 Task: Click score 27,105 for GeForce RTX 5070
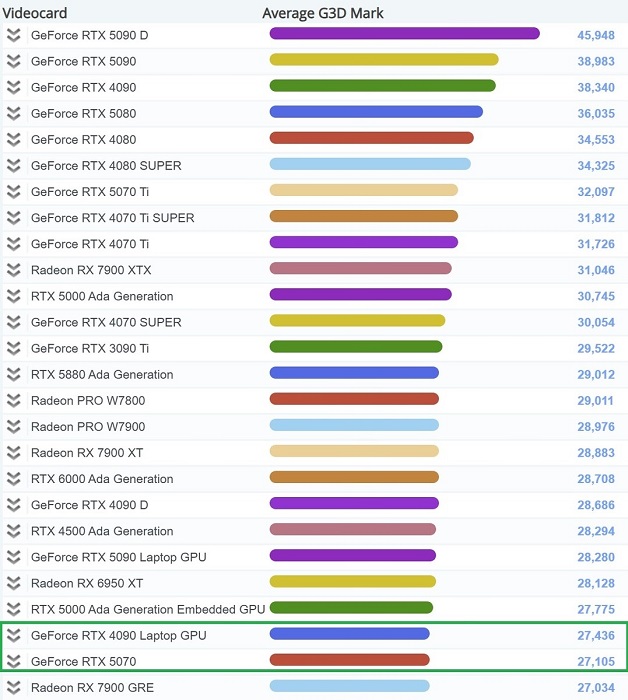(x=596, y=662)
